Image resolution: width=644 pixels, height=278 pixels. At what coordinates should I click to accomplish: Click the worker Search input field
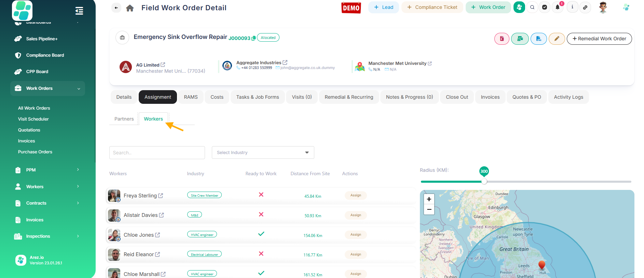tap(157, 153)
